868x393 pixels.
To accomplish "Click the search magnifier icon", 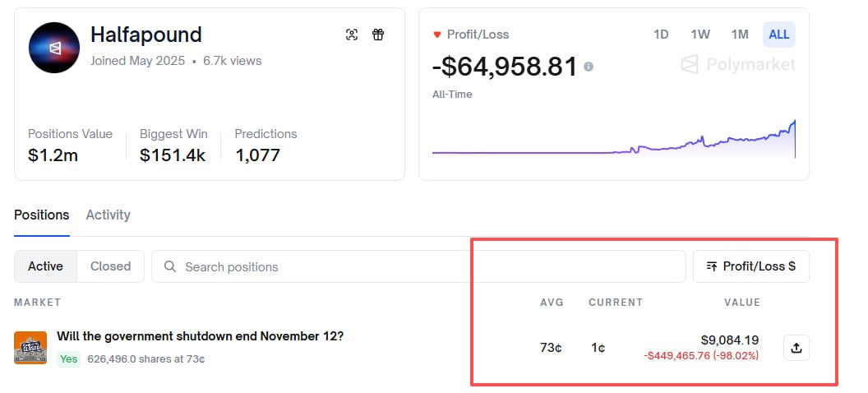I will click(x=170, y=266).
